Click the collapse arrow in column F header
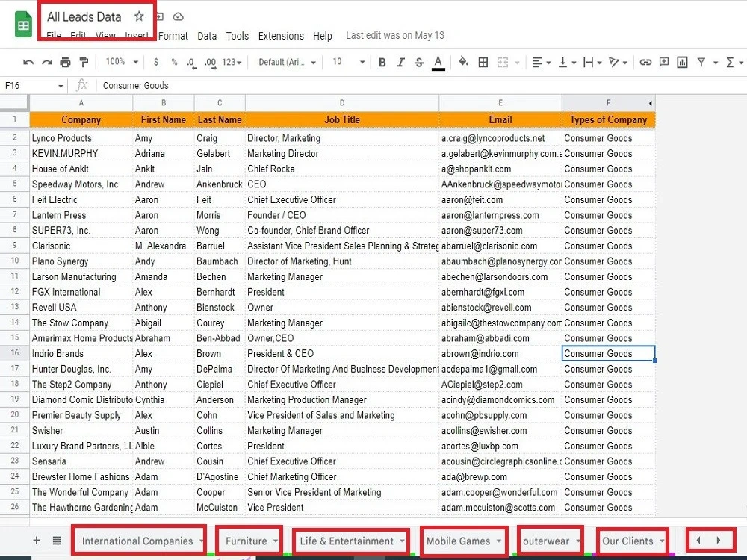The image size is (747, 560). [651, 103]
